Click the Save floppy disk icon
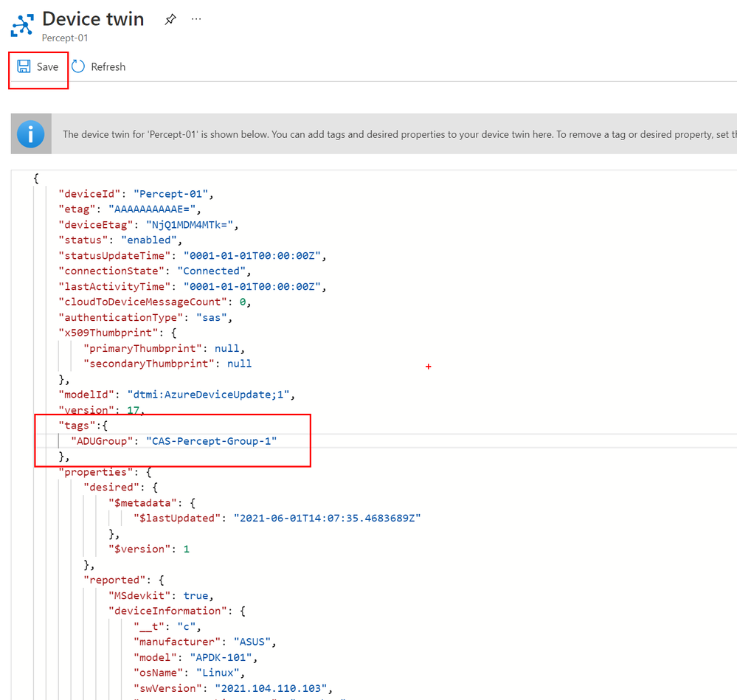Image resolution: width=737 pixels, height=700 pixels. (x=24, y=66)
